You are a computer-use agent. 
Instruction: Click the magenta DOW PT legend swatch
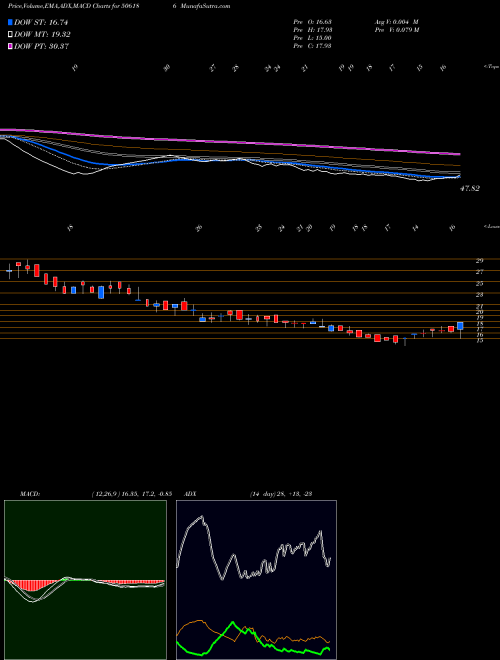click(10, 46)
